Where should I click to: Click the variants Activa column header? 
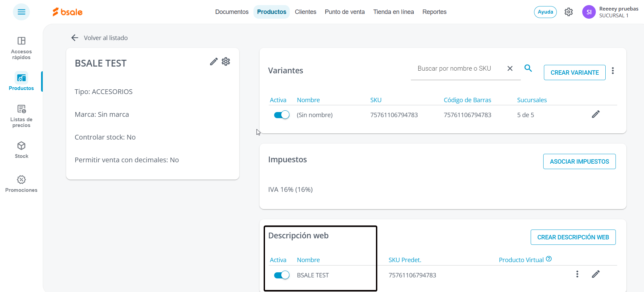(278, 100)
